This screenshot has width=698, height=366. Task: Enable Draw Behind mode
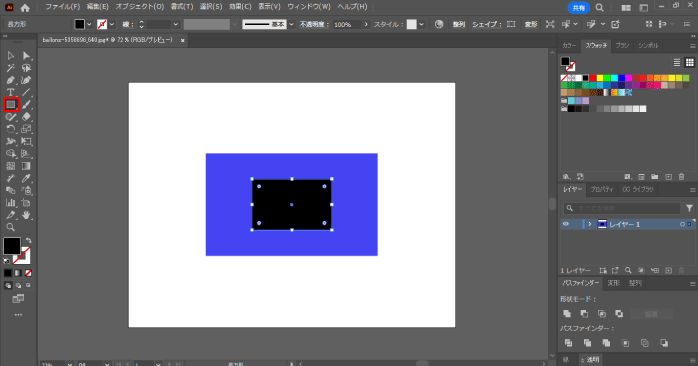tap(18, 285)
